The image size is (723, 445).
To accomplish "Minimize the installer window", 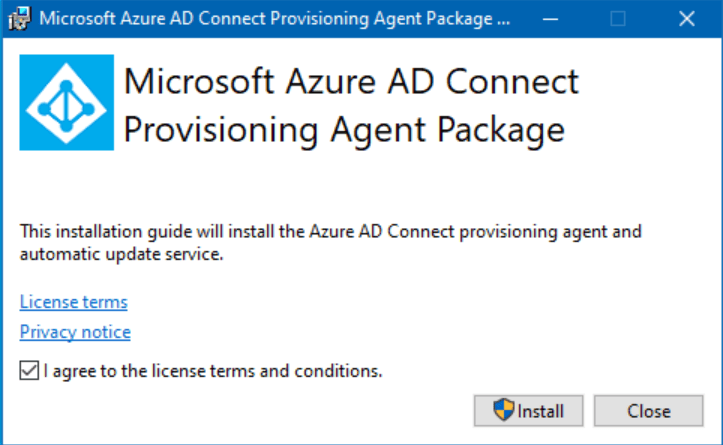I will tap(550, 19).
